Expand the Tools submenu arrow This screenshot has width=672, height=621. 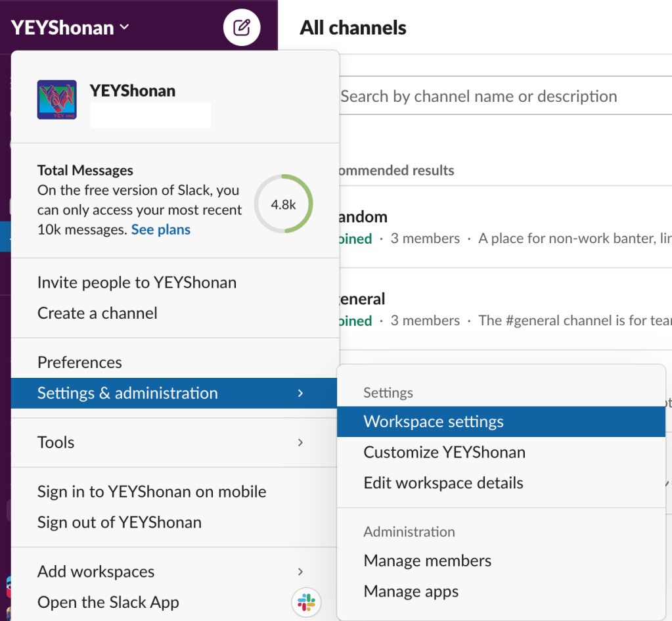(x=300, y=442)
